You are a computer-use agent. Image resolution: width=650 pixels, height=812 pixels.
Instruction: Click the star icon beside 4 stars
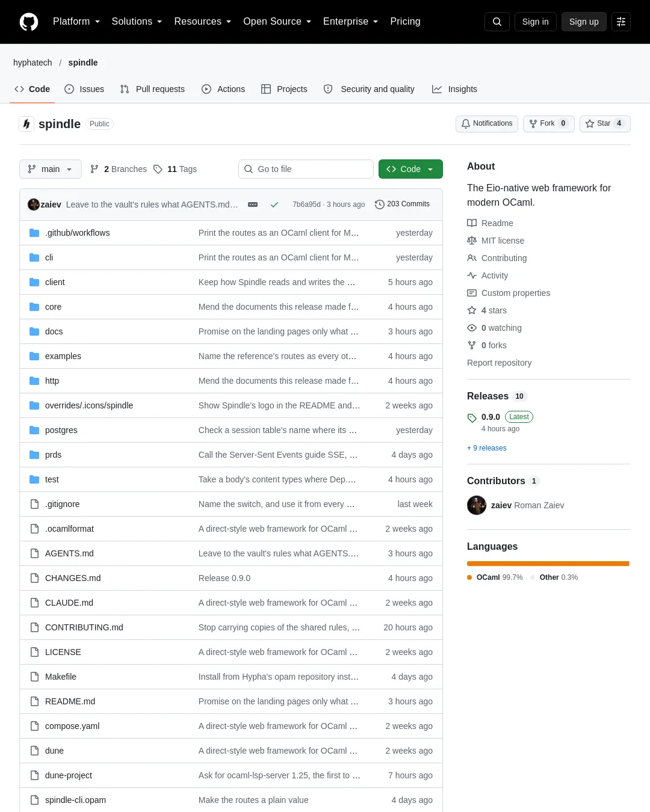472,310
